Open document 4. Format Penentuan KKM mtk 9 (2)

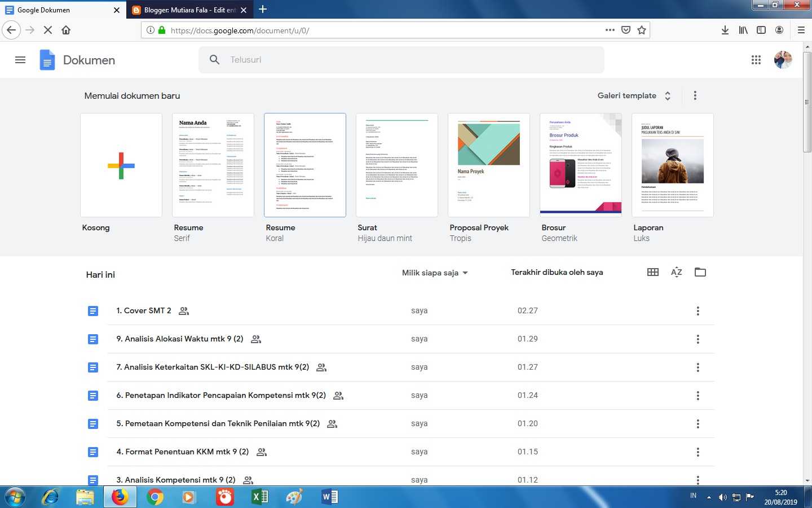183,452
